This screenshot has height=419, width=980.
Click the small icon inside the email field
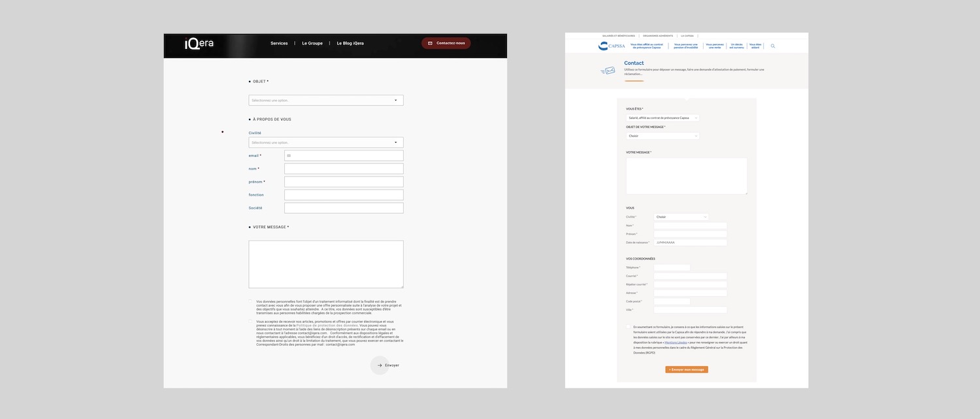[x=288, y=155]
